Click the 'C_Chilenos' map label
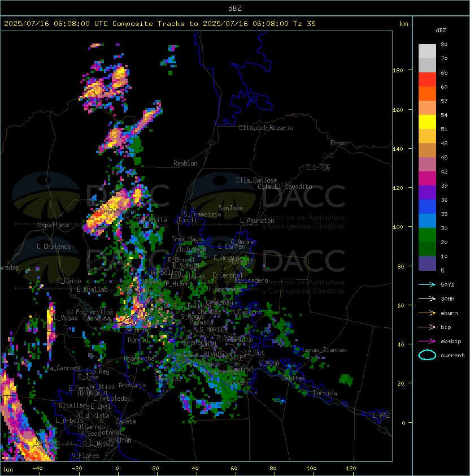Image resolution: width=470 pixels, height=476 pixels. click(x=54, y=246)
